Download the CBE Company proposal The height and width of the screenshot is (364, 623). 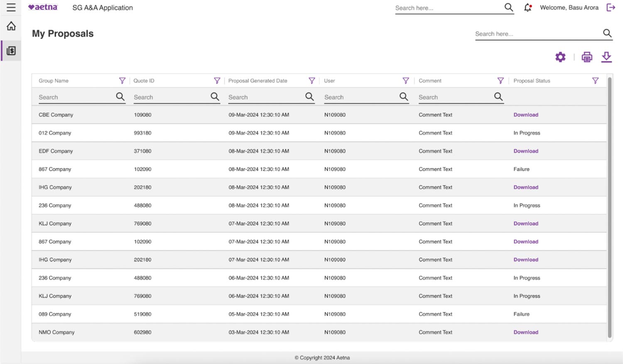click(x=526, y=115)
